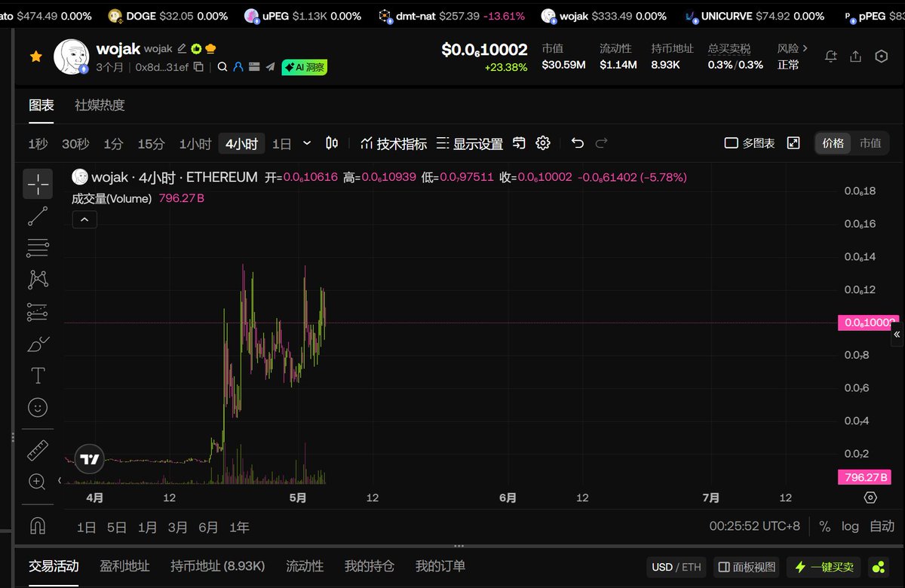Toggle fullscreen chart with the expand icon
This screenshot has width=905, height=588.
coord(793,143)
